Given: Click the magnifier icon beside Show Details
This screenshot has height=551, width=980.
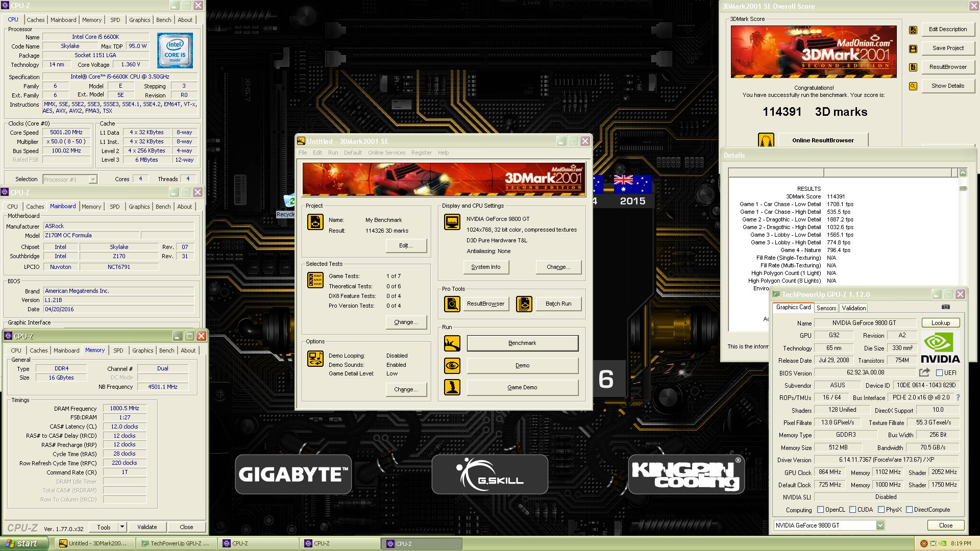Looking at the screenshot, I should click(x=913, y=86).
